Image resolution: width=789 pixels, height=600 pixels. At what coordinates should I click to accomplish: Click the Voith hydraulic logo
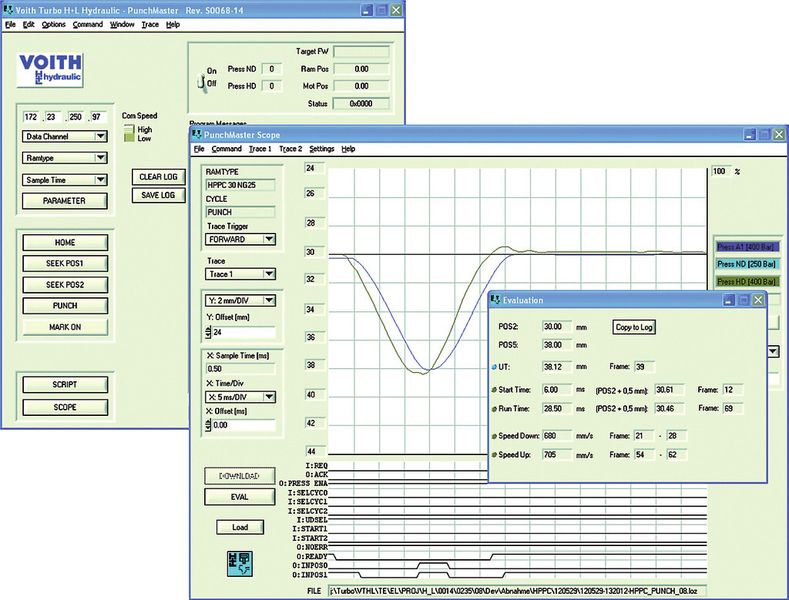[49, 69]
